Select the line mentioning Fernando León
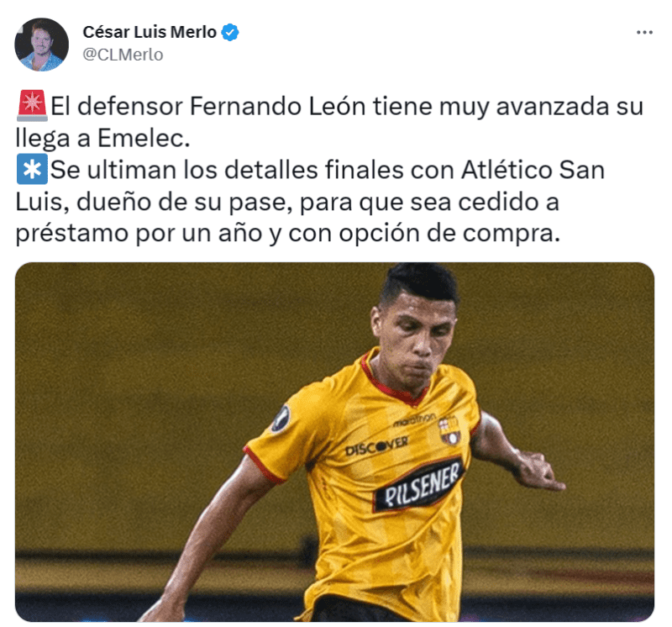The height and width of the screenshot is (627, 672). pyautogui.click(x=347, y=106)
